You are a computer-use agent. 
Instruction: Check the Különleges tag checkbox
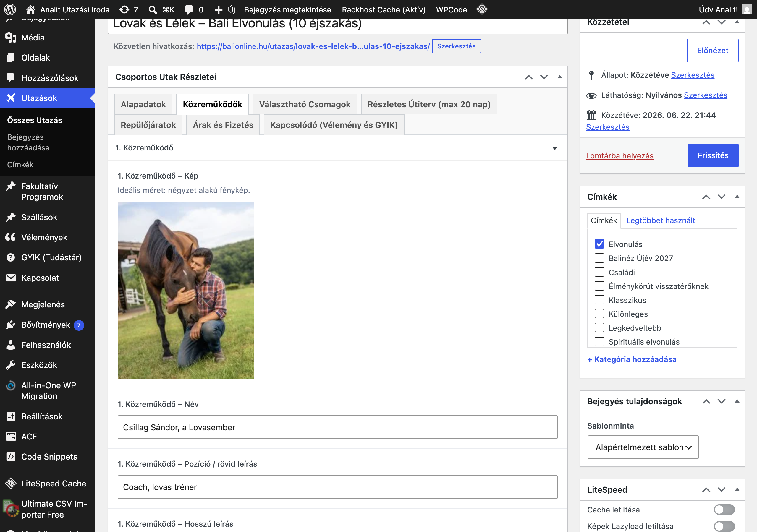point(599,314)
